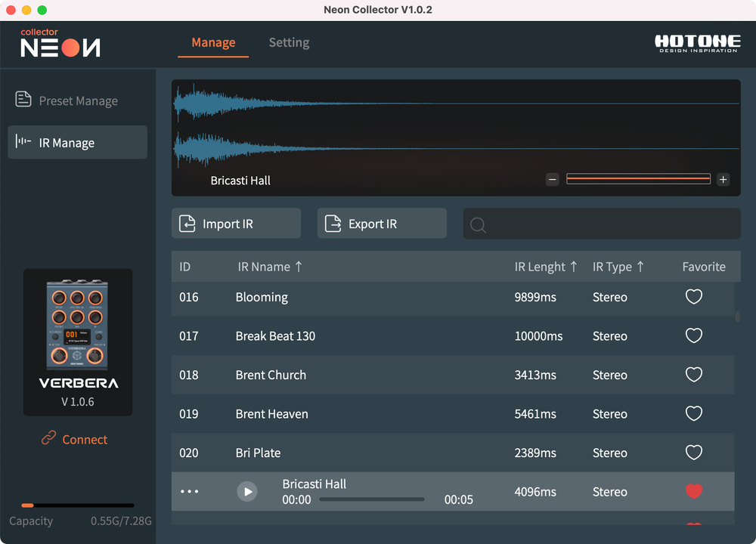Click the Bricasti Hall playback progress bar
756x544 pixels.
[x=372, y=499]
